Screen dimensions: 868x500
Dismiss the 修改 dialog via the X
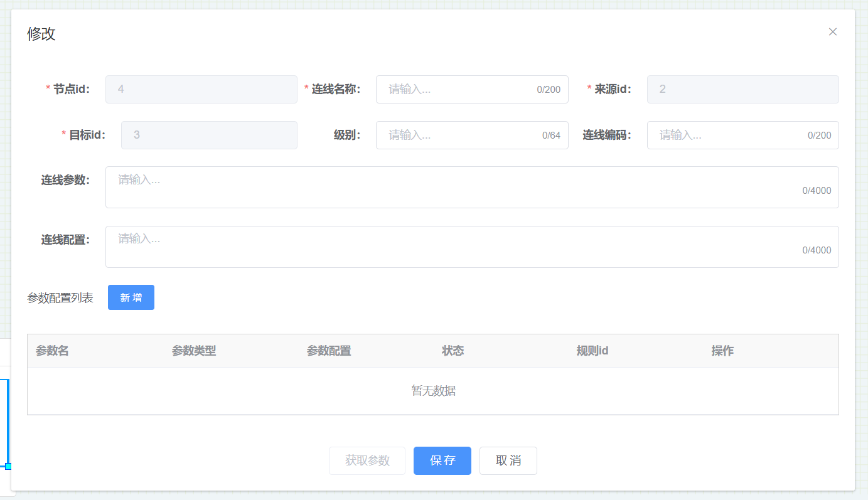tap(833, 31)
